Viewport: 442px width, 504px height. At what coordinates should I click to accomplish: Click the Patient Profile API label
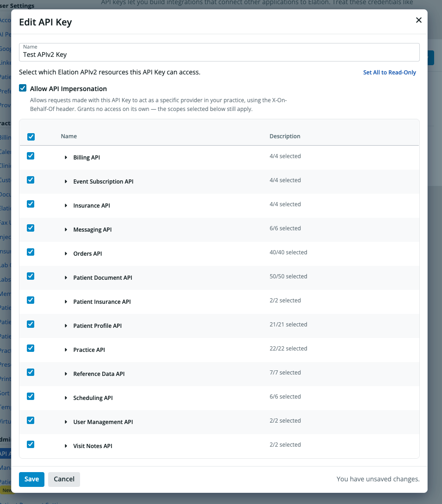98,326
